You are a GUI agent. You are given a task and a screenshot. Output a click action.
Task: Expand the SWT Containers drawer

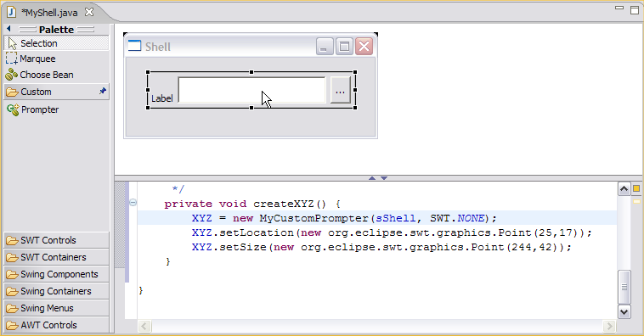tap(57, 257)
